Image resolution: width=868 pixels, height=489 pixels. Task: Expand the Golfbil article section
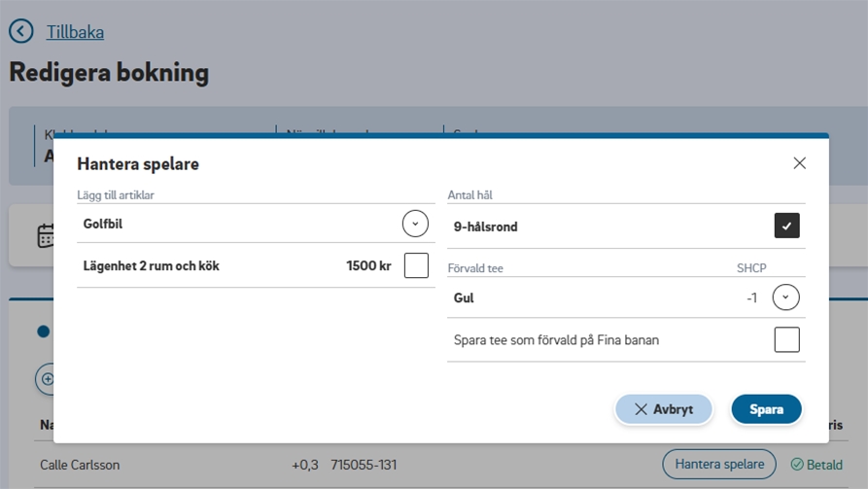pos(415,224)
